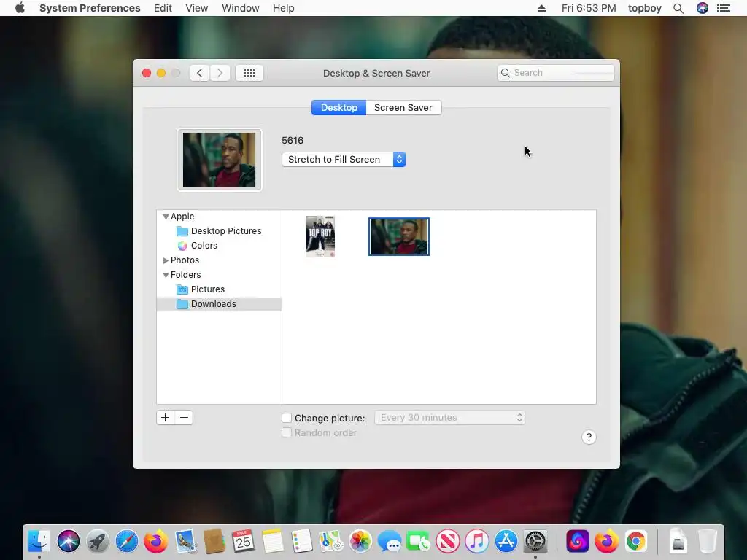The width and height of the screenshot is (747, 560).
Task: Open Reminders list icon in Dock
Action: click(301, 542)
